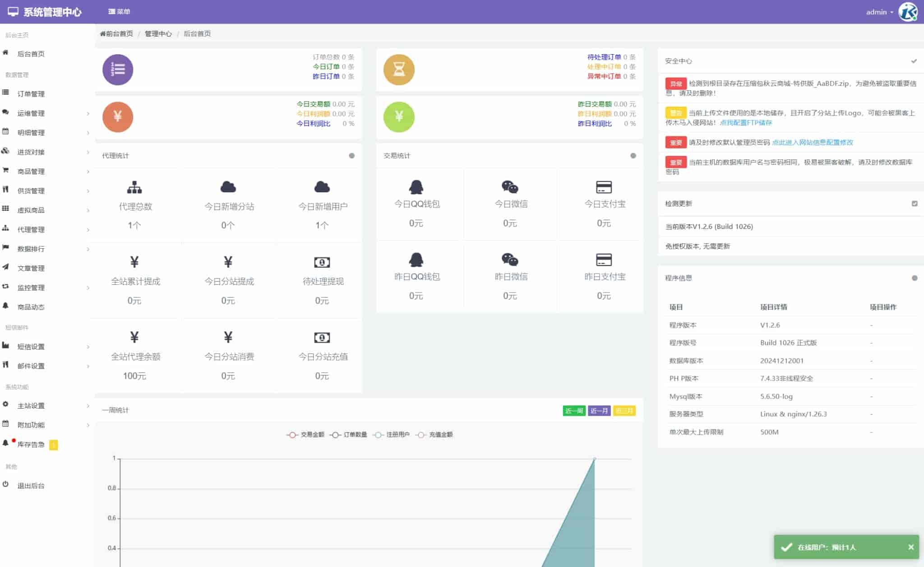Click the 今日微信 WeChat icon
The image size is (924, 567).
(x=510, y=187)
